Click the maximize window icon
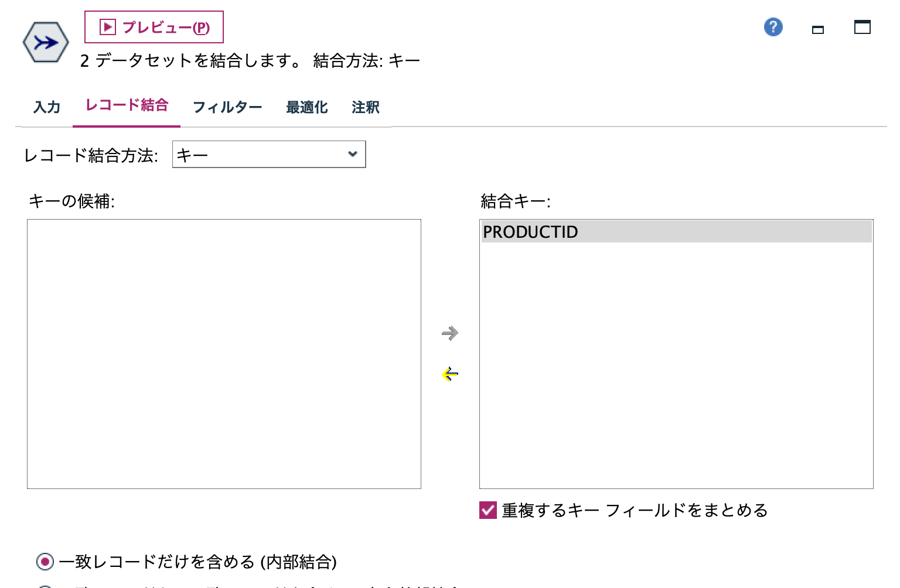 coord(862,27)
